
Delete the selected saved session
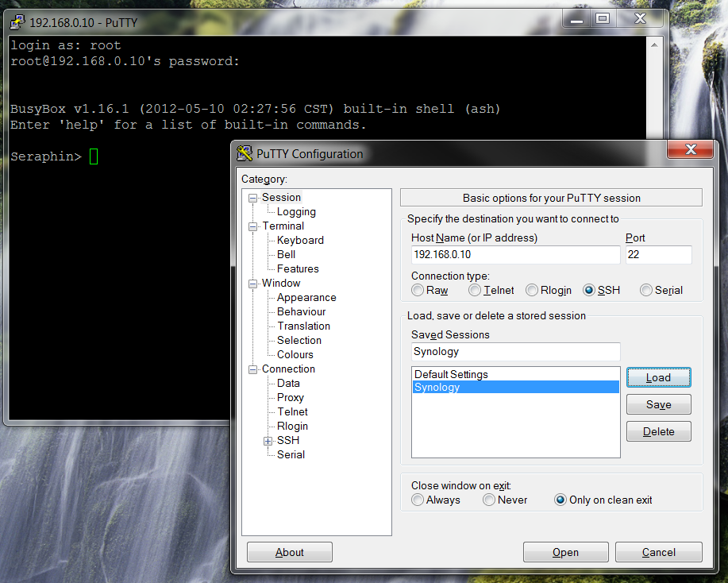(658, 431)
